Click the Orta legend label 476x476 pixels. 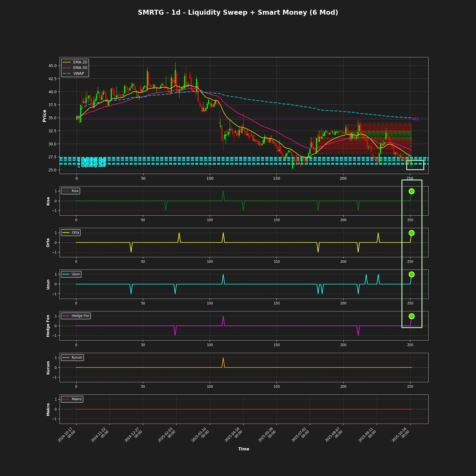pyautogui.click(x=75, y=233)
